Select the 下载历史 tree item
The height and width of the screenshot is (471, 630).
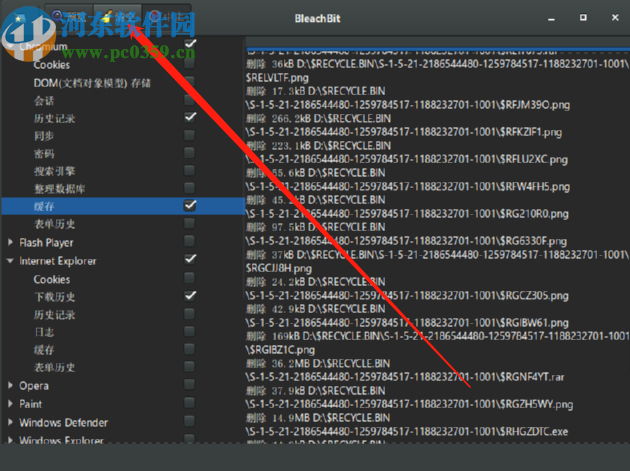[54, 297]
